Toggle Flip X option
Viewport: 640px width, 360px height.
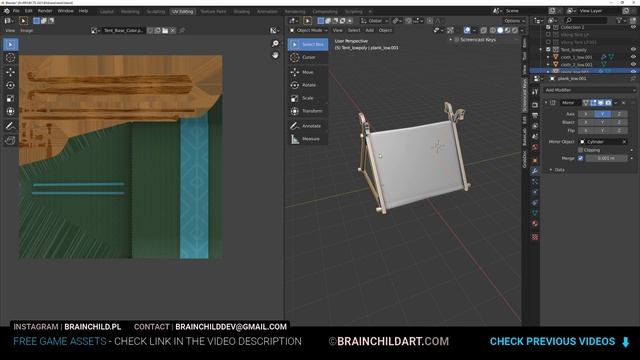[586, 130]
